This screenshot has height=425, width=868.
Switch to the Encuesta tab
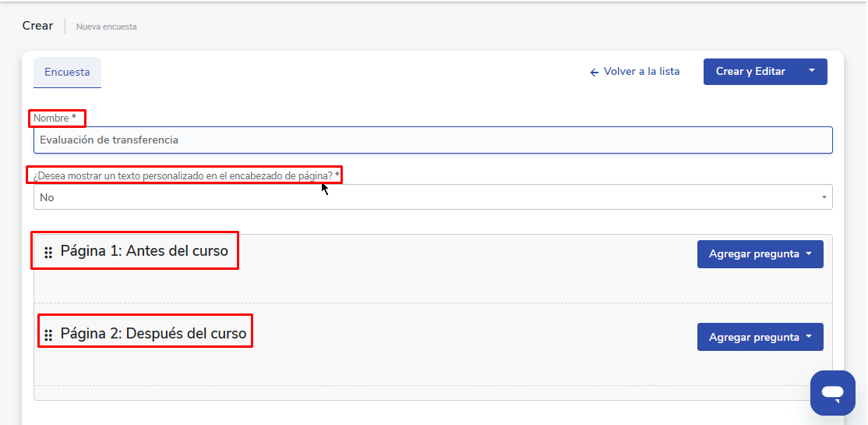pos(67,73)
